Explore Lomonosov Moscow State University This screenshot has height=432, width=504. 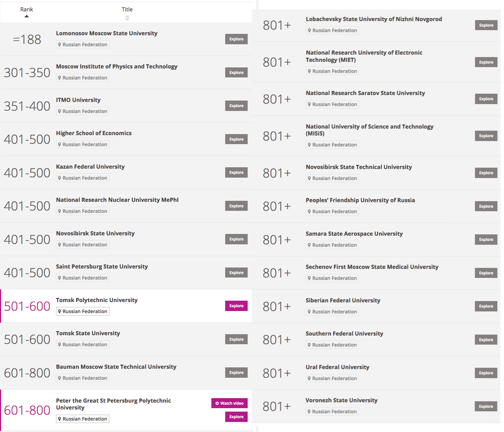click(x=236, y=39)
